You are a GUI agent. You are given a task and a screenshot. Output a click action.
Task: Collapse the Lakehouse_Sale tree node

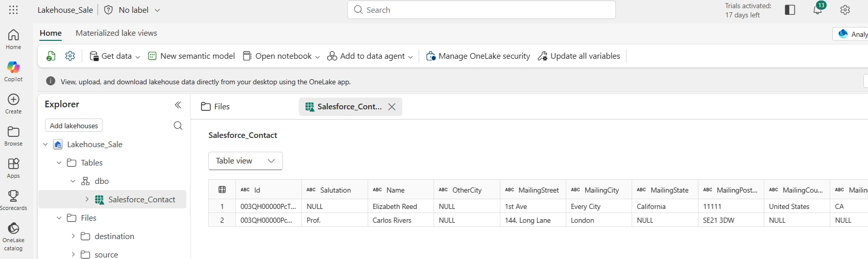pos(45,145)
